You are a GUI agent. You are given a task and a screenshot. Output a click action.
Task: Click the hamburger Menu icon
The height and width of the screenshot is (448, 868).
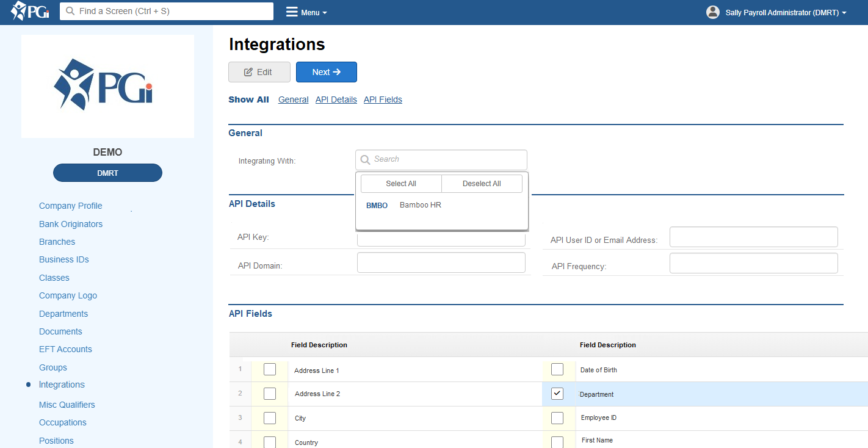point(292,12)
